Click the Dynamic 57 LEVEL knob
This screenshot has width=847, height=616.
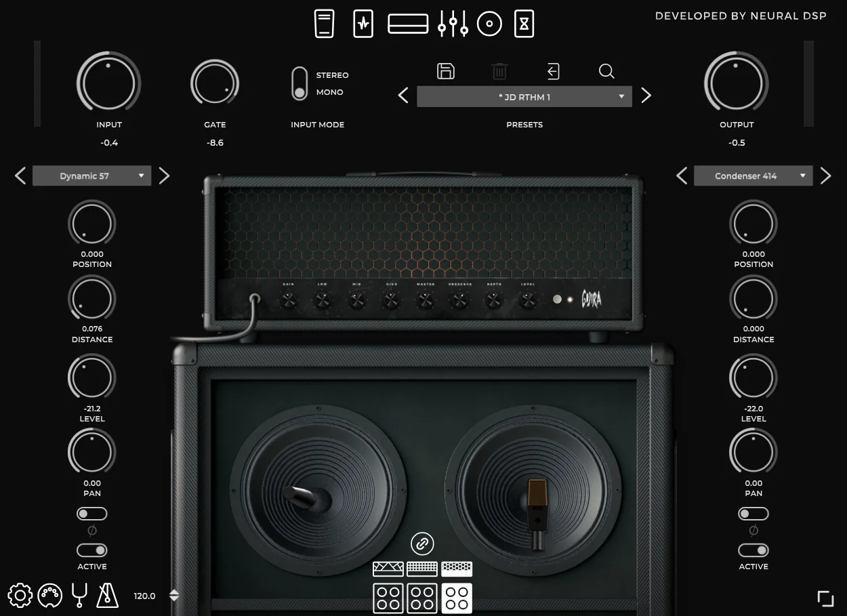coord(92,377)
